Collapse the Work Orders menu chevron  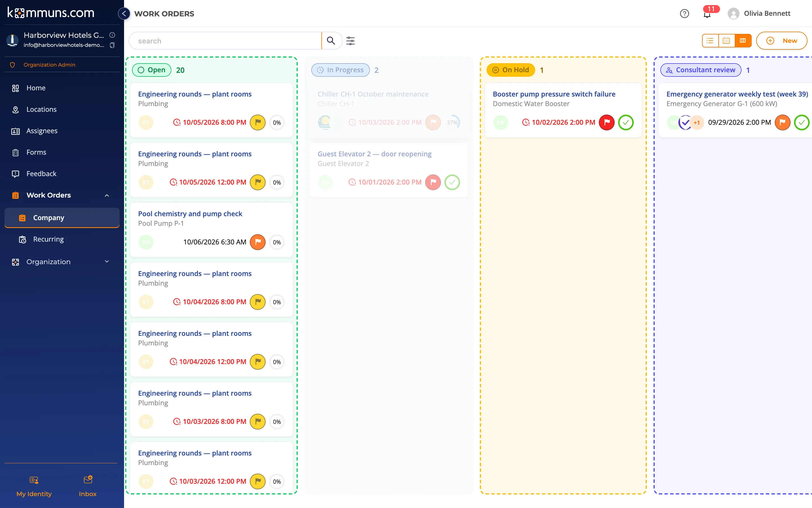pos(107,196)
